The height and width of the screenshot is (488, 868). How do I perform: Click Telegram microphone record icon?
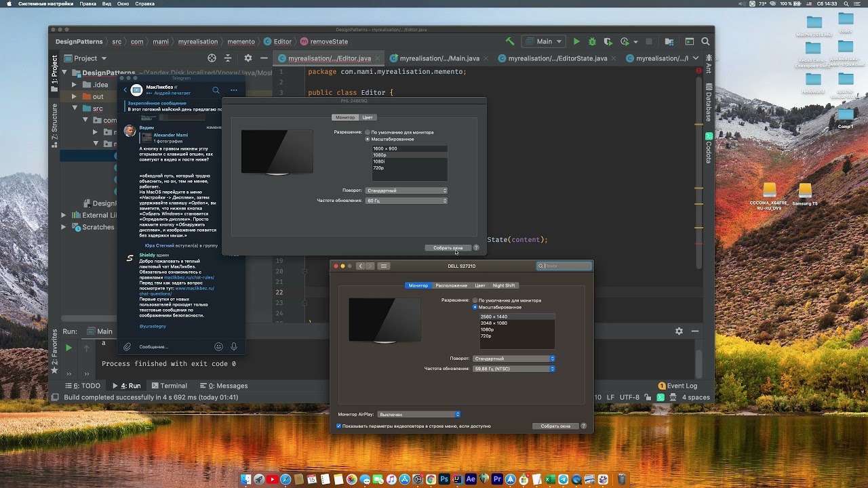pos(234,346)
